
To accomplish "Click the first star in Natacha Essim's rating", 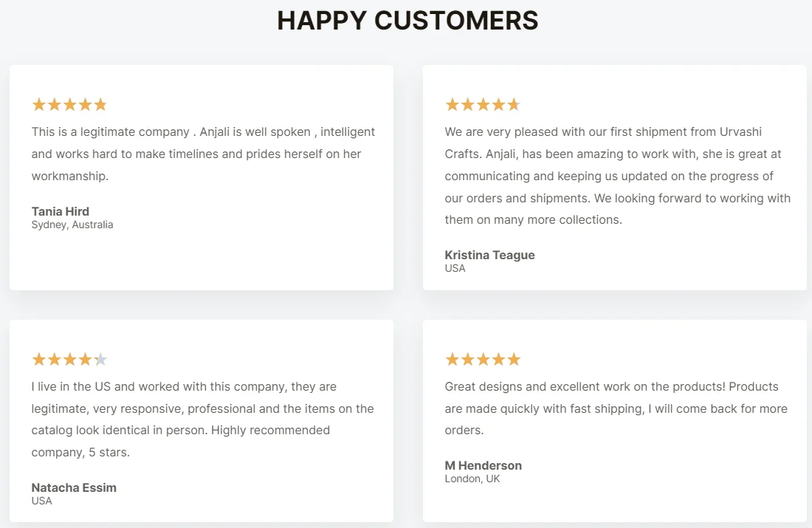I will tap(39, 360).
